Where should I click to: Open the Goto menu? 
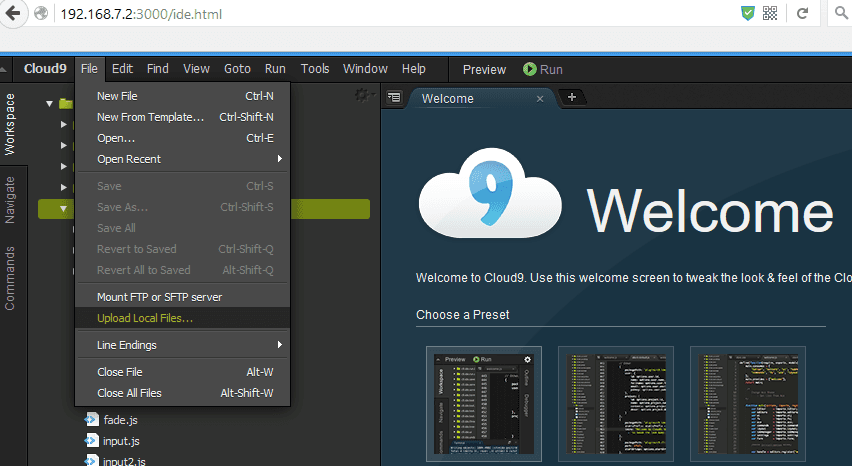pos(237,68)
